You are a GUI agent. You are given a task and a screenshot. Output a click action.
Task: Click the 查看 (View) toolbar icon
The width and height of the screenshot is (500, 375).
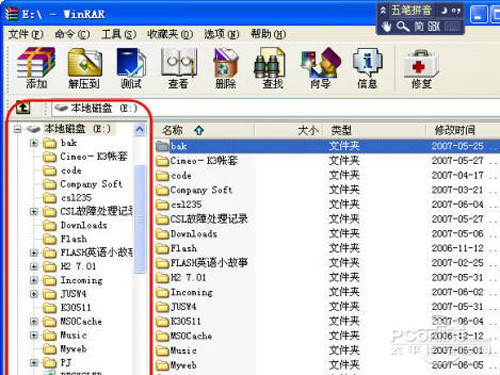[179, 62]
